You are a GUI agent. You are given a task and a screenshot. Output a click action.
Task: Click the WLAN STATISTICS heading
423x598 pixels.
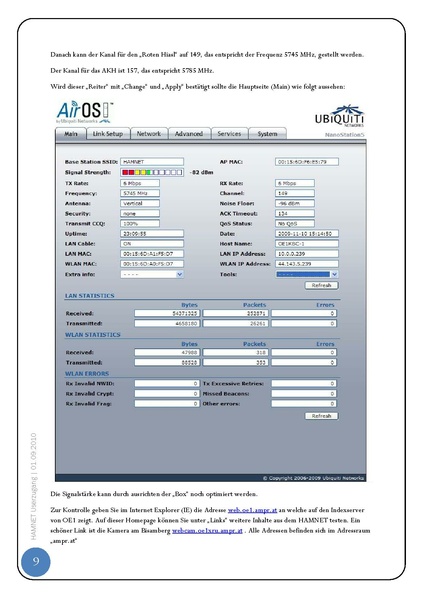pyautogui.click(x=93, y=334)
